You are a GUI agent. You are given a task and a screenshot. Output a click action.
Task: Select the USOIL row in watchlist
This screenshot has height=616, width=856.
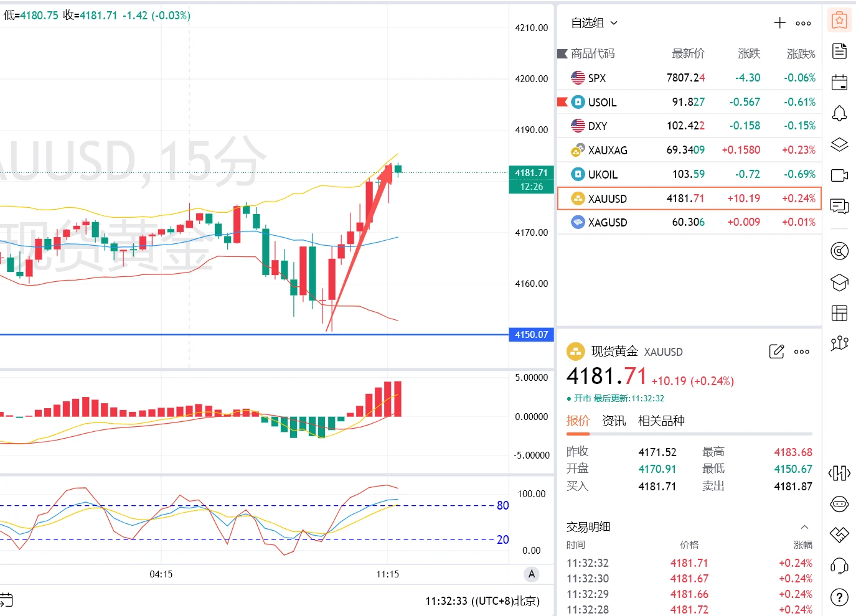pos(689,102)
